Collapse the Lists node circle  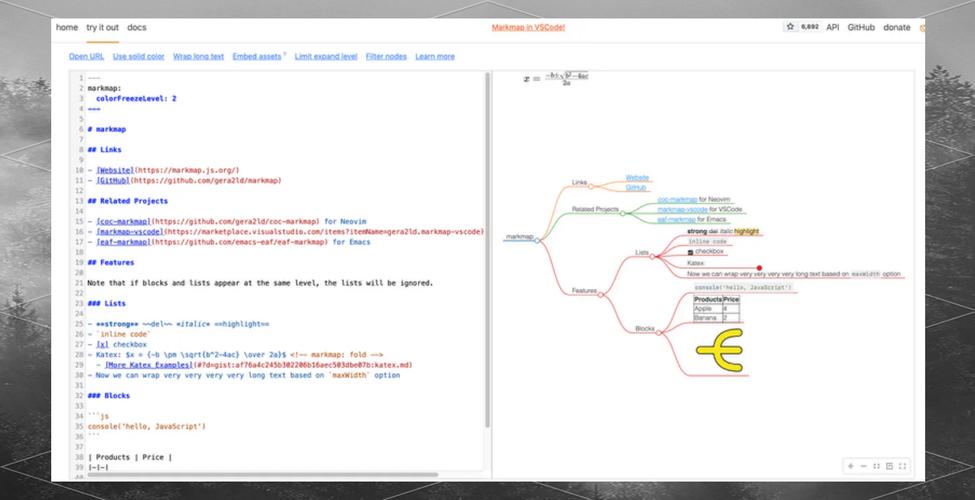[x=652, y=256]
